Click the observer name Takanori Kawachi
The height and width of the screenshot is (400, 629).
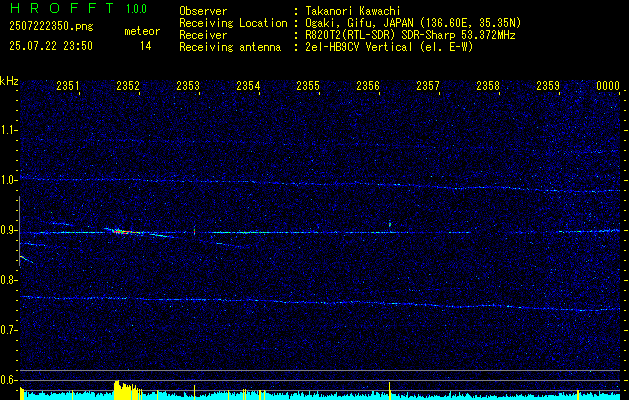pyautogui.click(x=353, y=11)
